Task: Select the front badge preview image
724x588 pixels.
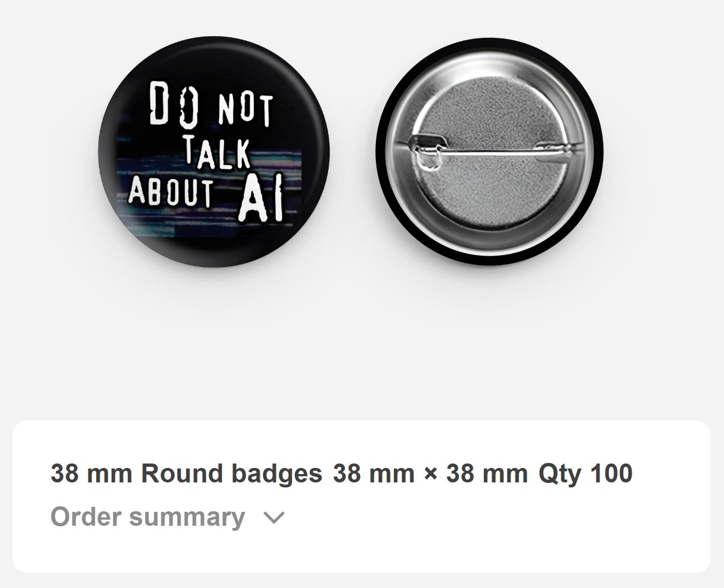Action: pos(214,151)
